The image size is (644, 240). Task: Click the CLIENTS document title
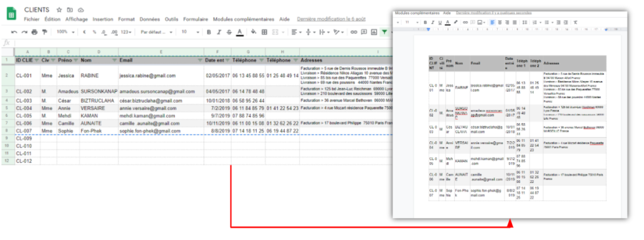[x=37, y=10]
